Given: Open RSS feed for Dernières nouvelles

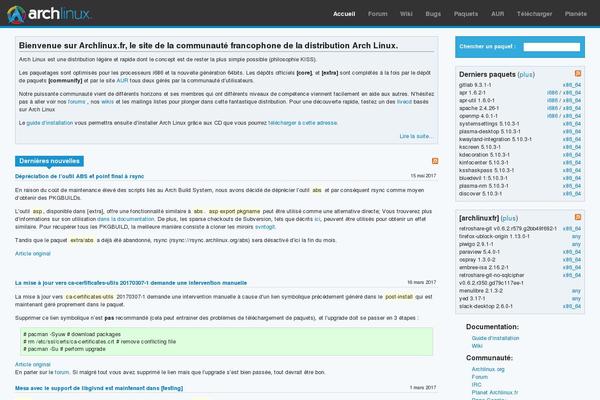Looking at the screenshot, I should click(435, 161).
